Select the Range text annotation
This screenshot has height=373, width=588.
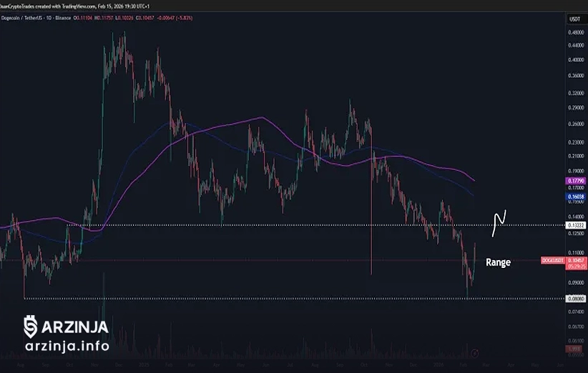[x=498, y=262]
